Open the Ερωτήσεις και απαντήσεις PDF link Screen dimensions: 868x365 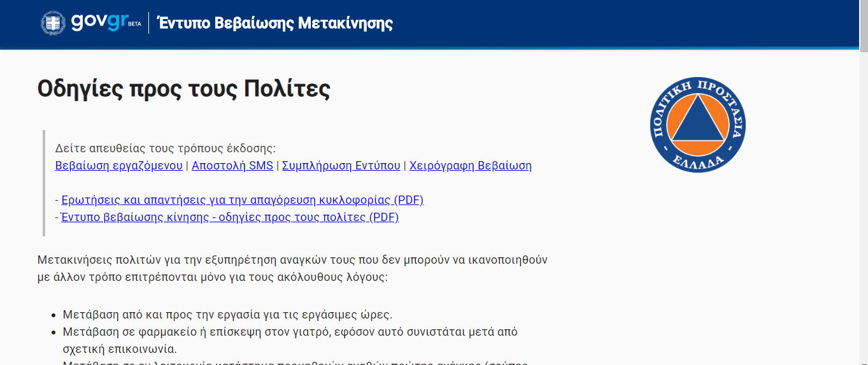(243, 200)
